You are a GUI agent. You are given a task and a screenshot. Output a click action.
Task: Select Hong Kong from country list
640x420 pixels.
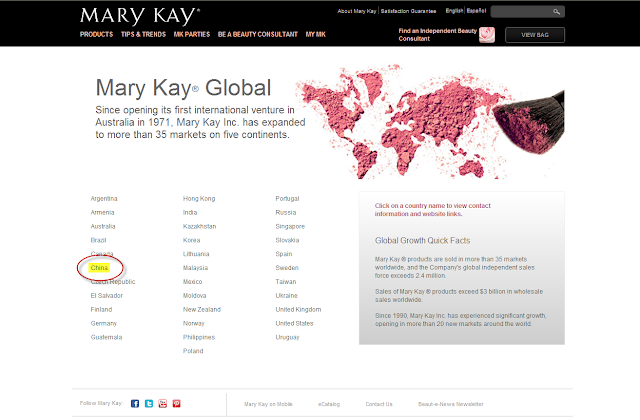click(199, 199)
